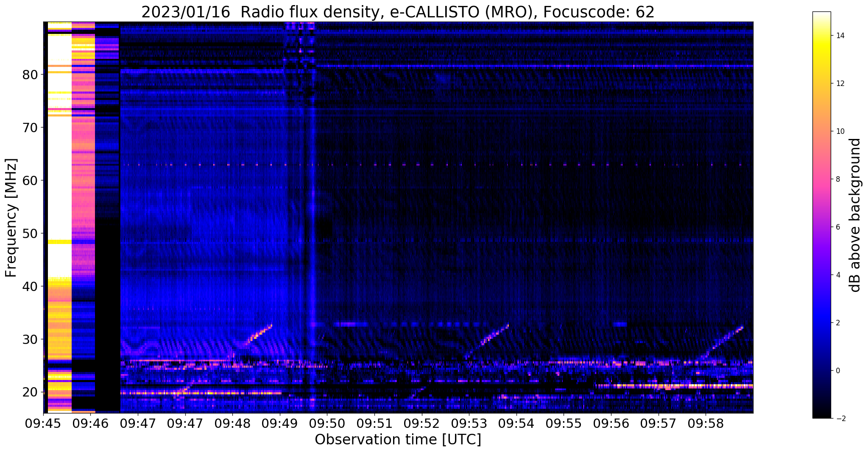Click the 09:53 time tick label
The height and width of the screenshot is (452, 868).
(x=469, y=423)
